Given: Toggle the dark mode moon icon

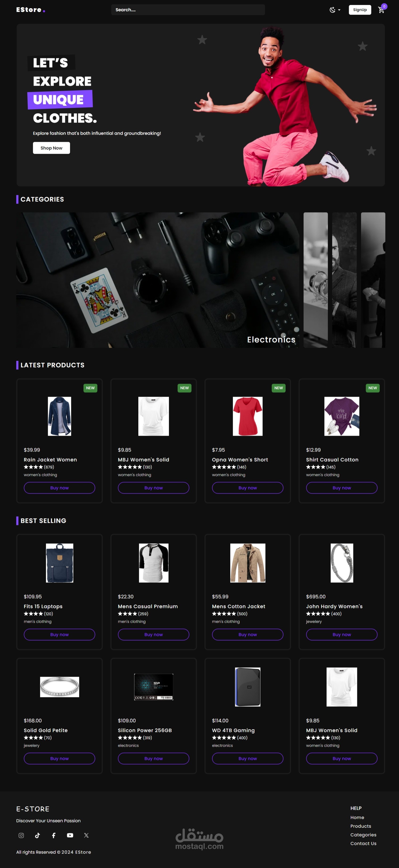Looking at the screenshot, I should point(332,10).
